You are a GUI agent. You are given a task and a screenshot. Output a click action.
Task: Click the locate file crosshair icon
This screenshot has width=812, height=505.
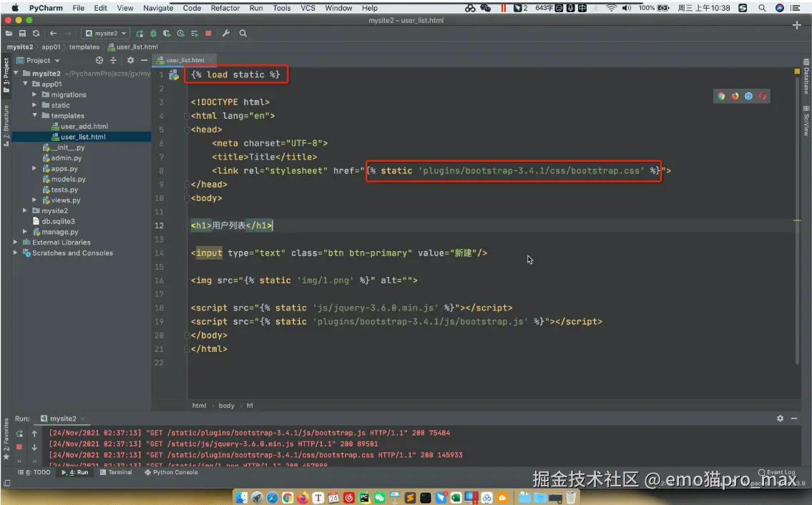[99, 60]
